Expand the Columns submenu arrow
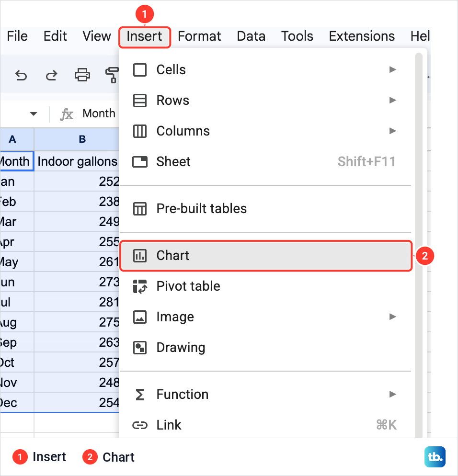 (x=393, y=131)
